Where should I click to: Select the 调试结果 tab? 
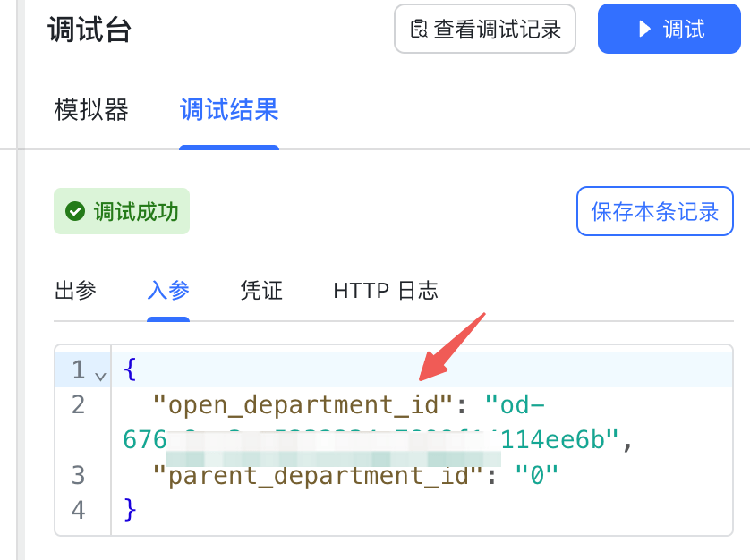[229, 109]
